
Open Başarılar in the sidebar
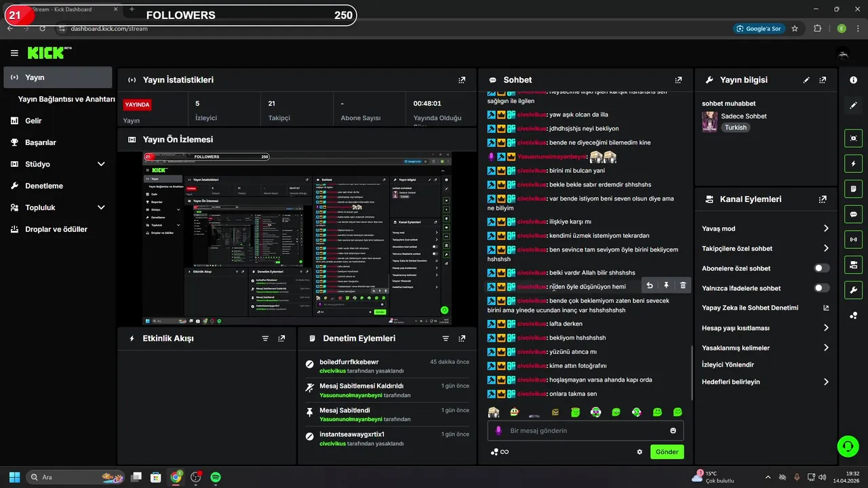coord(40,142)
